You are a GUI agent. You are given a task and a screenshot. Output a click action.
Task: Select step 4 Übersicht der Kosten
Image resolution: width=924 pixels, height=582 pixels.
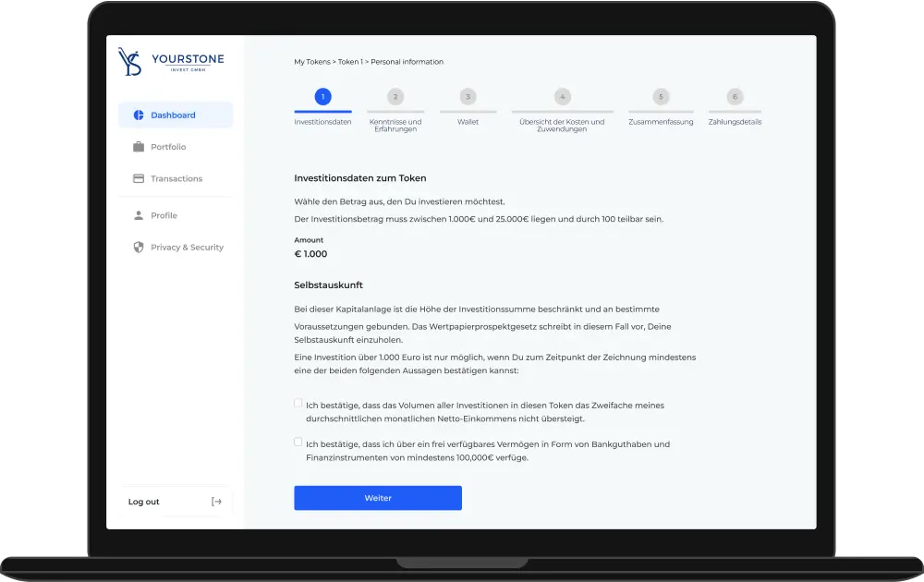point(562,97)
